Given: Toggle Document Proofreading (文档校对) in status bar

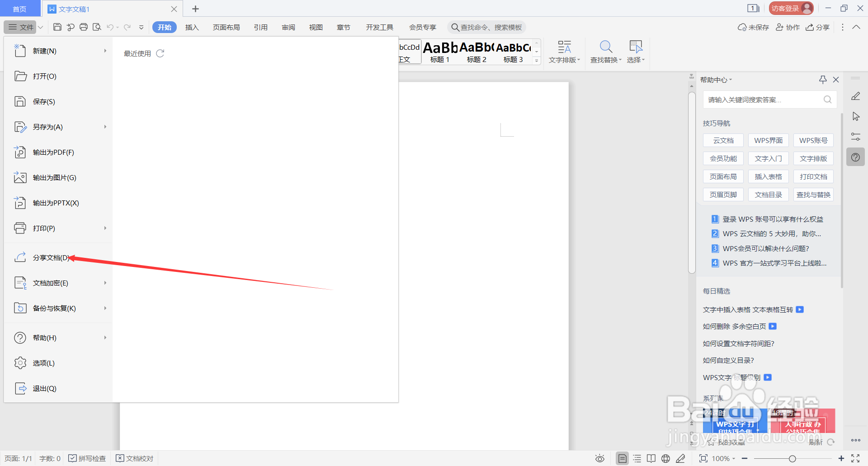Looking at the screenshot, I should click(x=134, y=458).
